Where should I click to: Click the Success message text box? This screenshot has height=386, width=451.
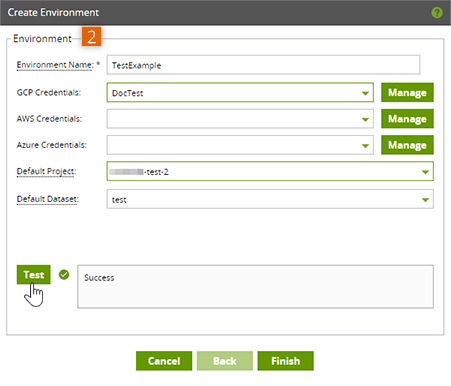256,287
